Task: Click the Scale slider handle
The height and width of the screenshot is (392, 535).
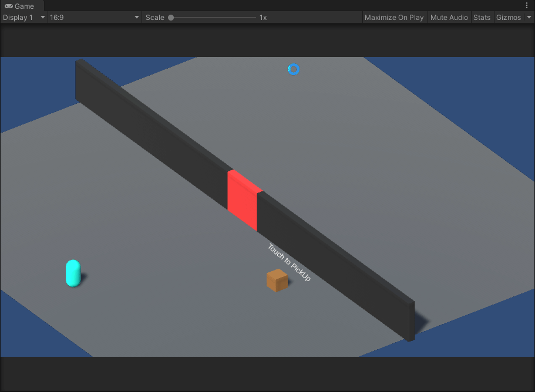Action: click(170, 18)
